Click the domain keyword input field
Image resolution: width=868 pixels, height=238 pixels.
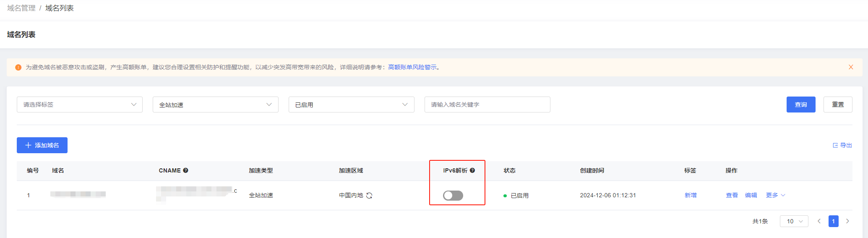pos(487,105)
